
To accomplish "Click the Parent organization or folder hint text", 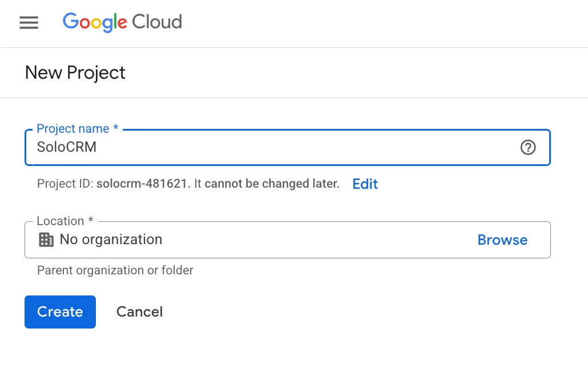I will tap(115, 270).
